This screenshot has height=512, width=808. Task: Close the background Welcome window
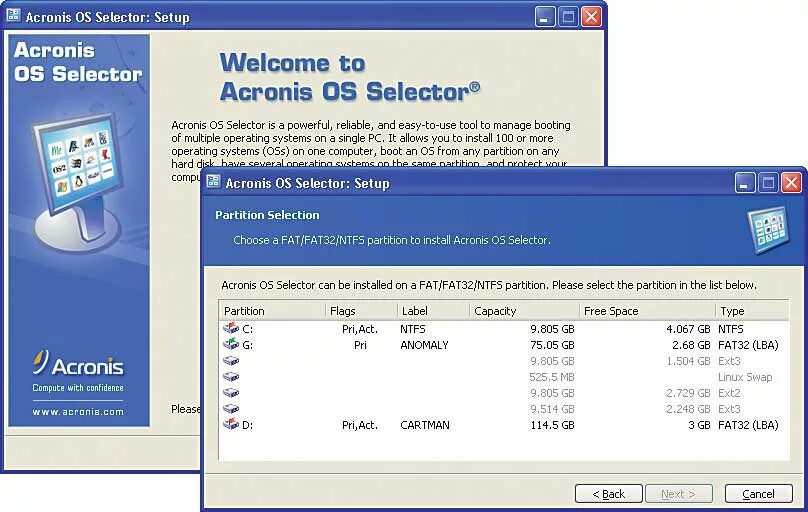pyautogui.click(x=591, y=16)
